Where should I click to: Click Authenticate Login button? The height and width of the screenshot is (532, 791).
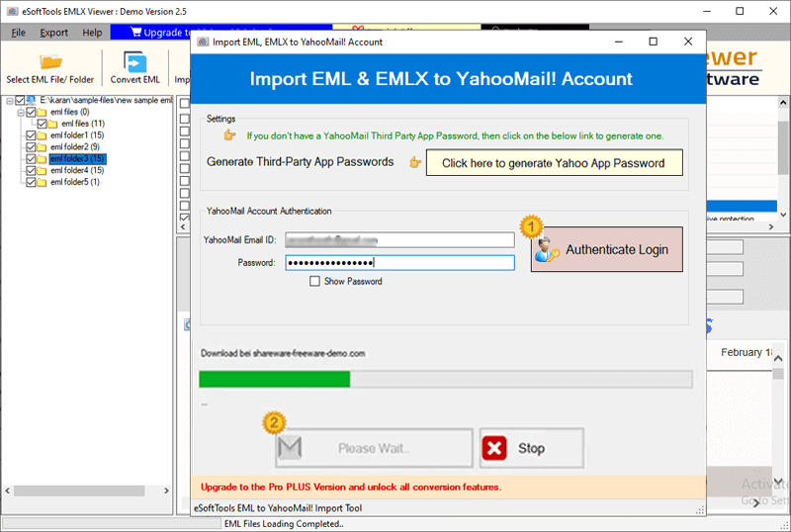tap(607, 249)
